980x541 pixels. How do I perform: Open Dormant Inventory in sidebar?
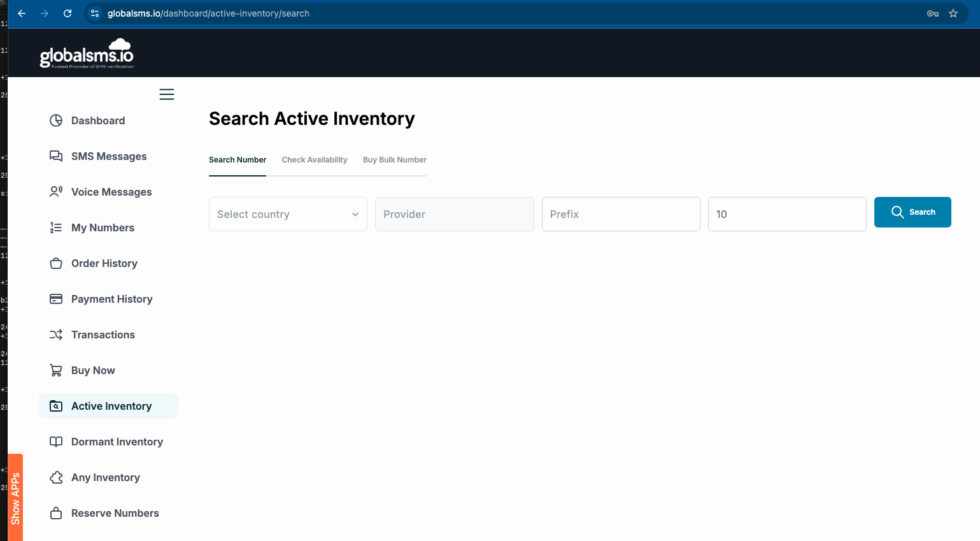click(117, 442)
